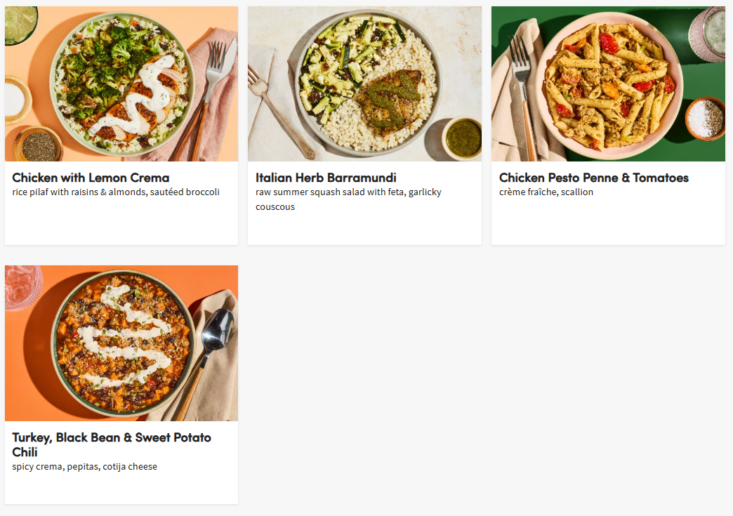Click the "spicy crema, pepitas, cotija cheese" text
The width and height of the screenshot is (733, 516).
coord(85,466)
